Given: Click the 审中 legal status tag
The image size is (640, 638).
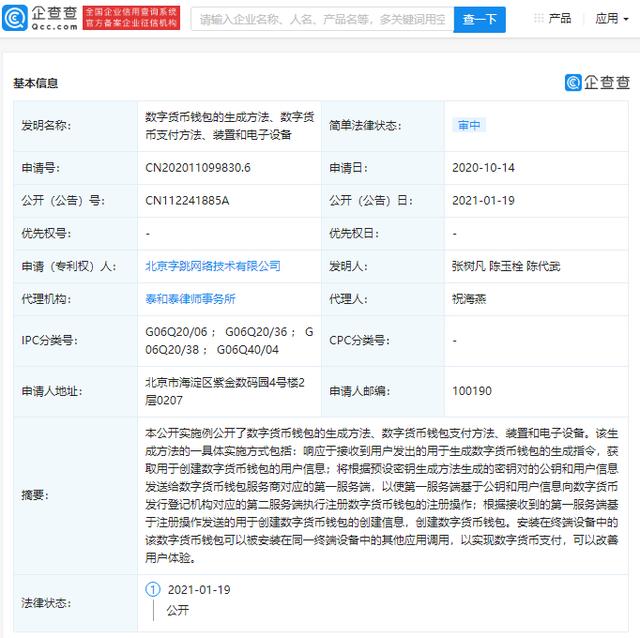Looking at the screenshot, I should coord(469,125).
